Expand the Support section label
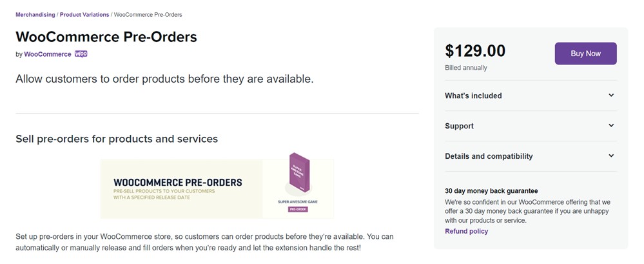644x264 pixels. [x=459, y=126]
